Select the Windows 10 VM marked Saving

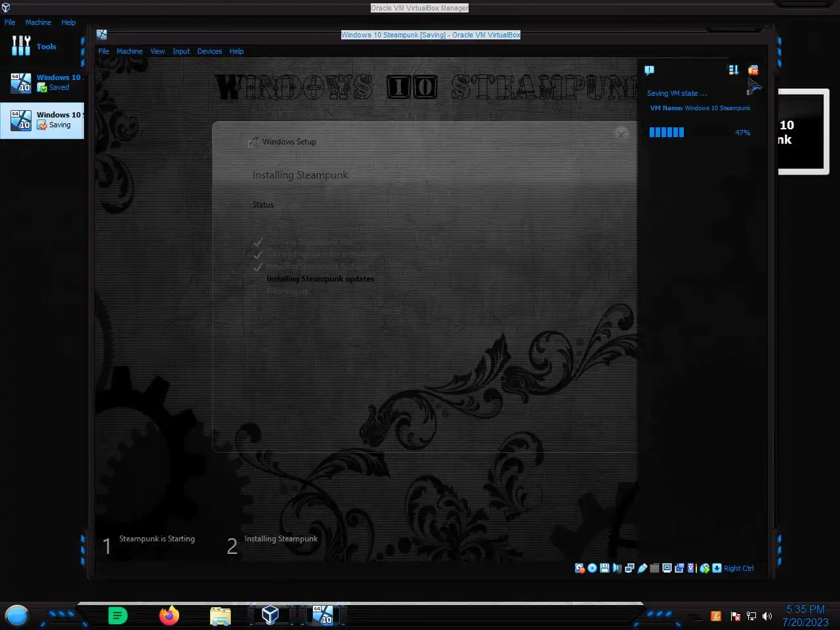coord(42,120)
